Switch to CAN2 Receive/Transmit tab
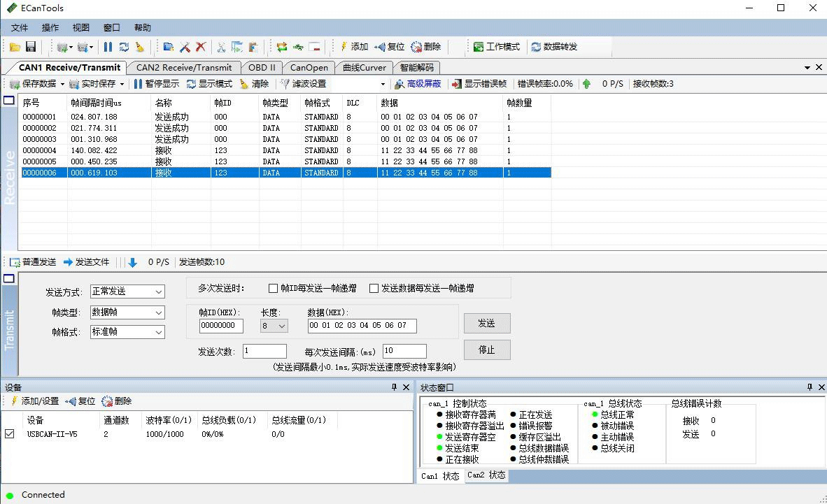Image resolution: width=827 pixels, height=504 pixels. (x=183, y=68)
